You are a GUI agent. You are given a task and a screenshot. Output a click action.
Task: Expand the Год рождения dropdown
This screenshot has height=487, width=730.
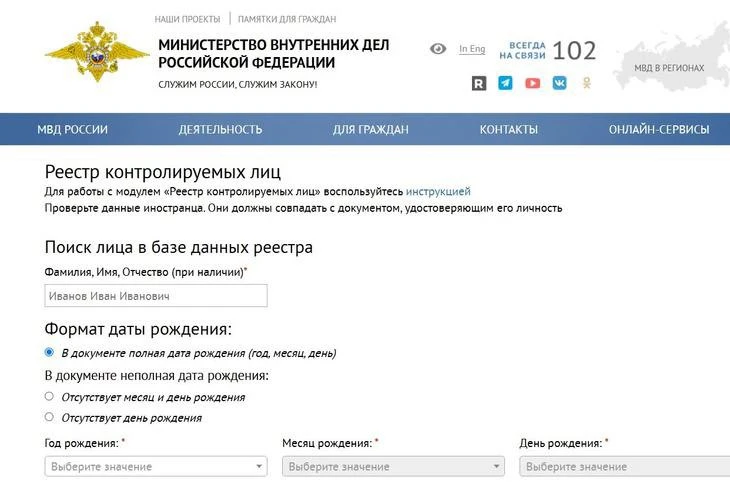[156, 467]
